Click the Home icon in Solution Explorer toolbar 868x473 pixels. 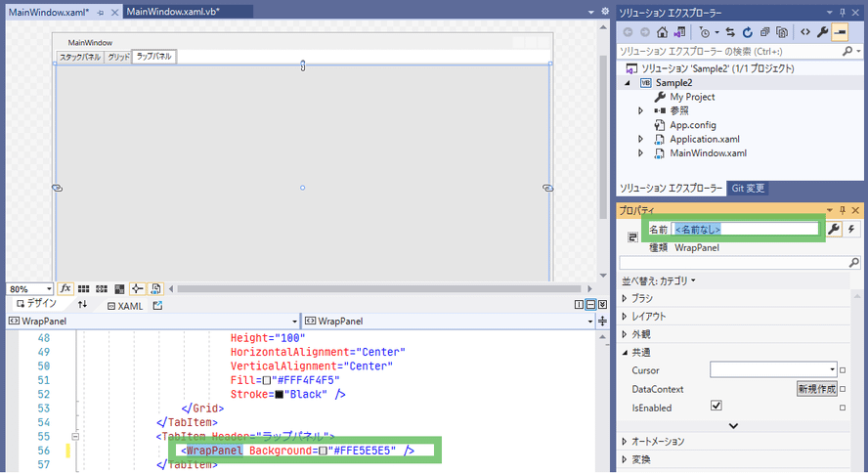662,32
